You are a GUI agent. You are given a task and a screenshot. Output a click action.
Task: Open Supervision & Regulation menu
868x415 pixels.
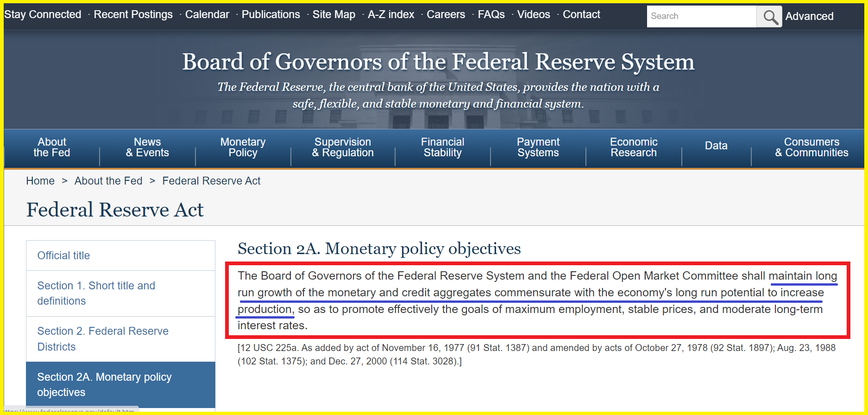click(342, 147)
